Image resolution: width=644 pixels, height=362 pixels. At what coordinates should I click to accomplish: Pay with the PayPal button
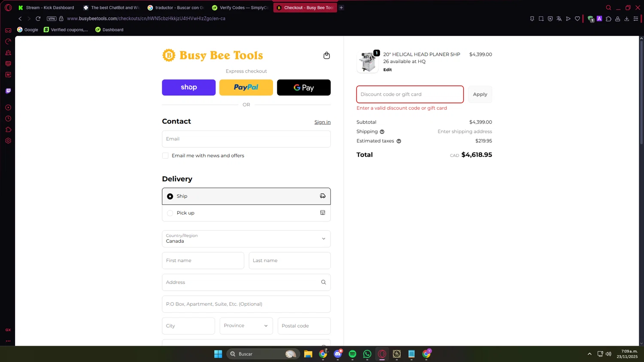[246, 87]
